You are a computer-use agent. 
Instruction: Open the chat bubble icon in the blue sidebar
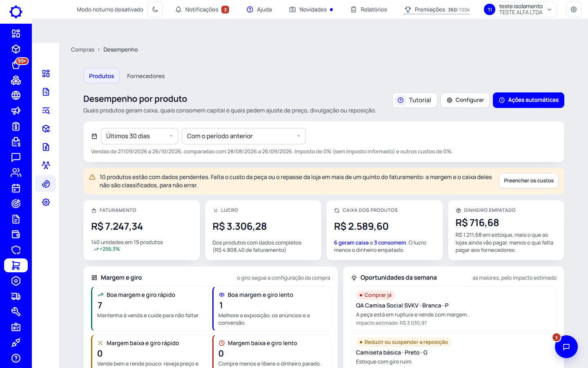pyautogui.click(x=16, y=157)
